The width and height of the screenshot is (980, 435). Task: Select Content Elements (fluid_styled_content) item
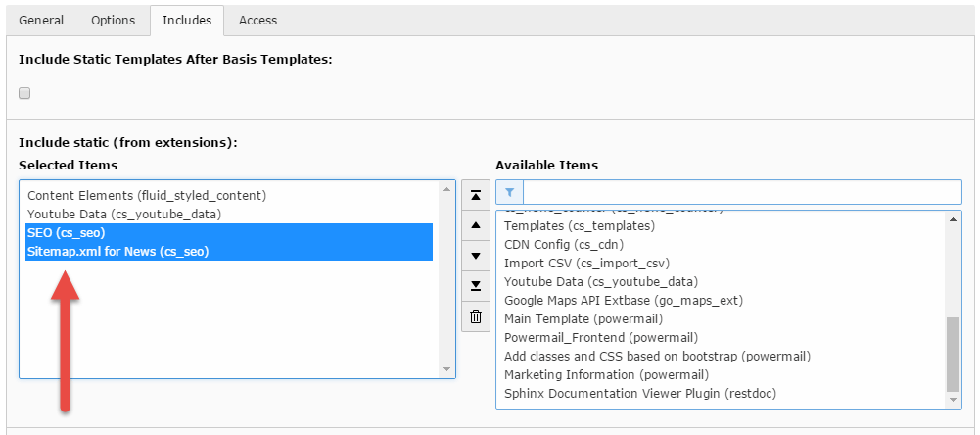tap(147, 196)
